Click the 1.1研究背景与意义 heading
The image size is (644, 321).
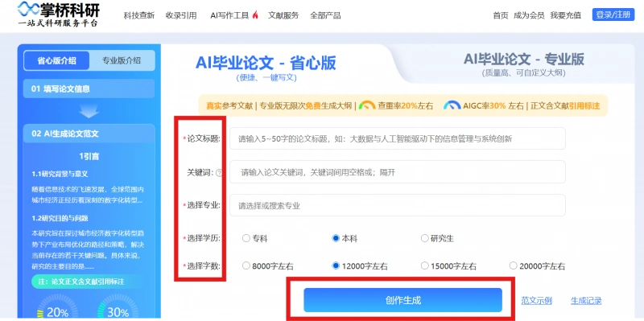(x=60, y=174)
